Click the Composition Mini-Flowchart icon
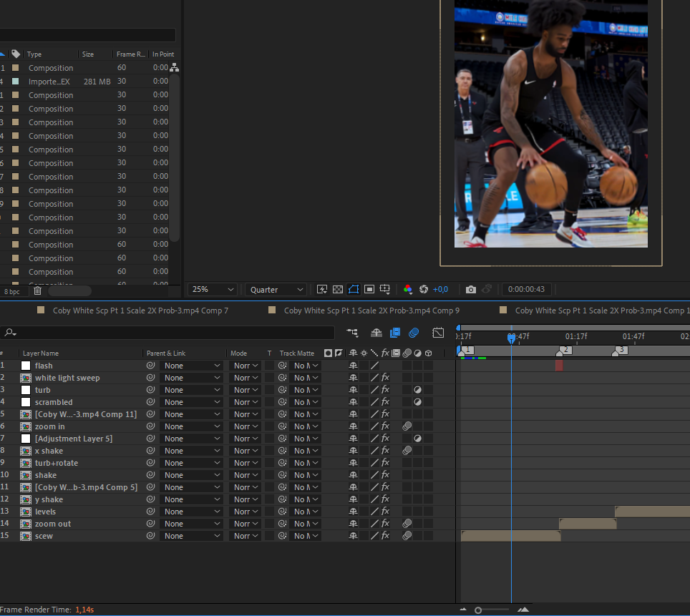This screenshot has width=690, height=616. tap(352, 333)
